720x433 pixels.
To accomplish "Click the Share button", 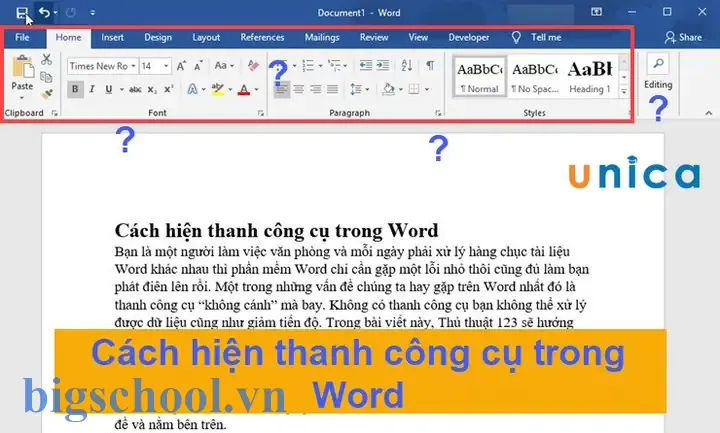I will pos(683,38).
